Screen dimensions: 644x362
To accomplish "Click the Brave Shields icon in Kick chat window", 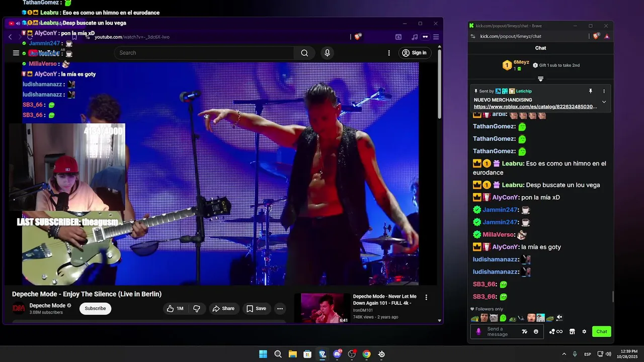I will (x=596, y=36).
